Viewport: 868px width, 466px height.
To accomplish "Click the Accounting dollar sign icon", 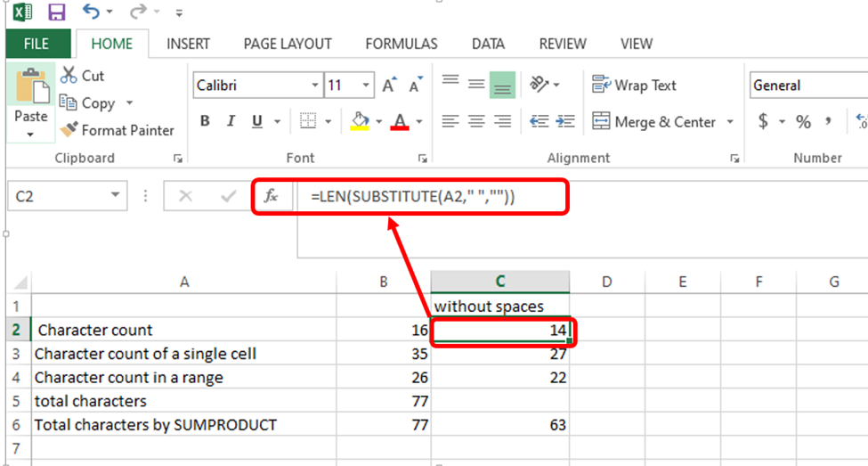I will [x=763, y=121].
